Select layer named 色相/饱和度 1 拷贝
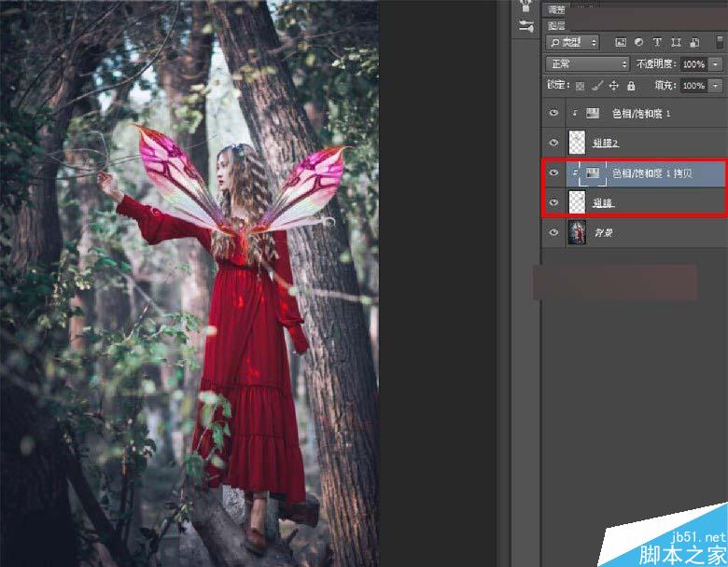The width and height of the screenshot is (728, 567). 652,173
